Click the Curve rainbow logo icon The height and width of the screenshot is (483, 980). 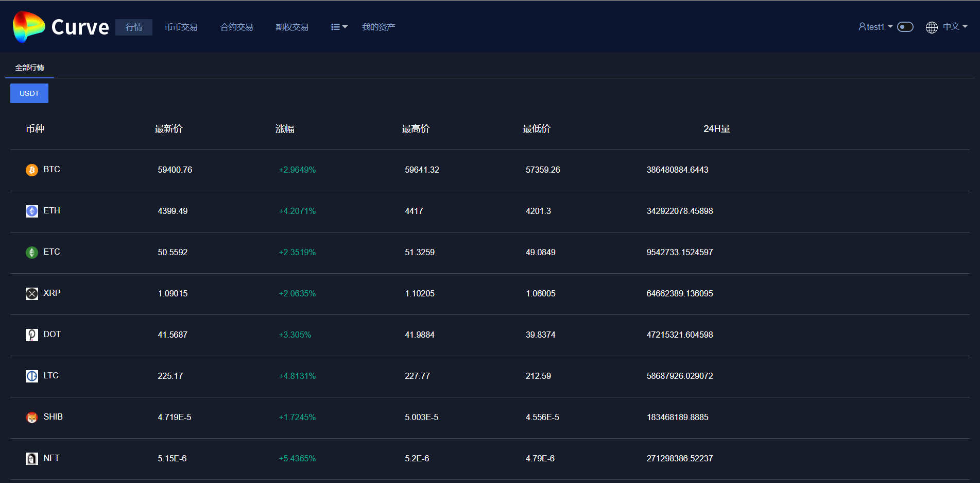(x=29, y=27)
